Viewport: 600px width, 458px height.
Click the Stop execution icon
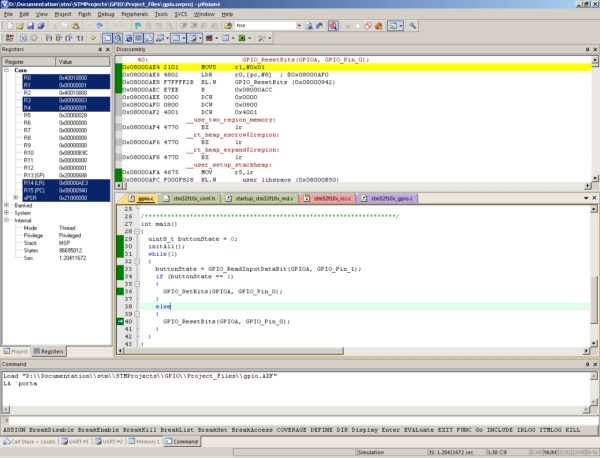(x=34, y=38)
